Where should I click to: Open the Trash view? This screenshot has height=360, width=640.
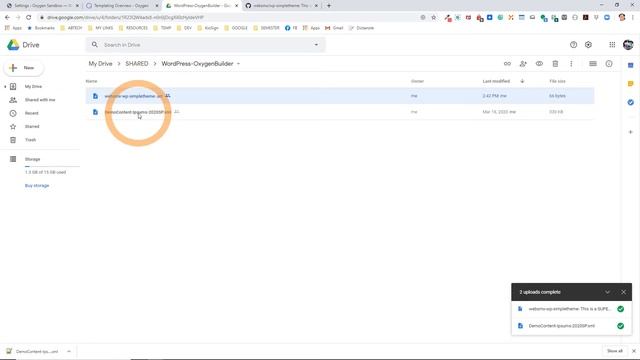30,140
